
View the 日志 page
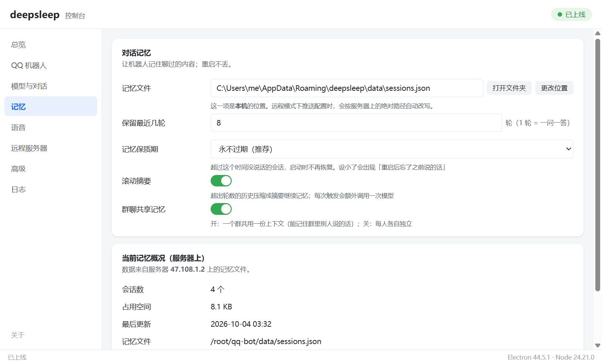pos(51,189)
